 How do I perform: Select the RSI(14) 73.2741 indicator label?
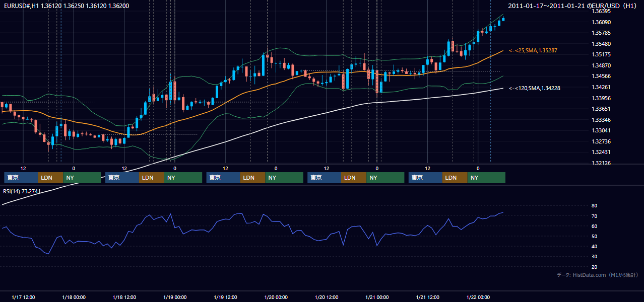tap(22, 191)
